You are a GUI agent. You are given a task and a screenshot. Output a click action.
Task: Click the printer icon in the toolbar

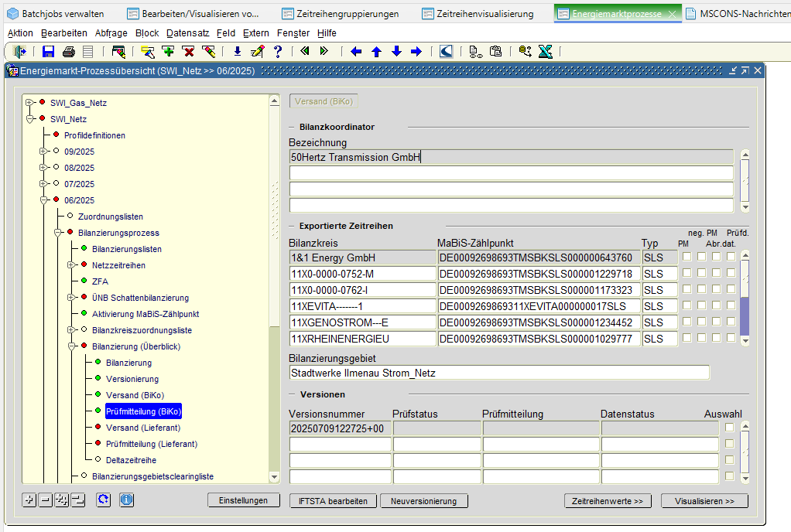tap(68, 52)
